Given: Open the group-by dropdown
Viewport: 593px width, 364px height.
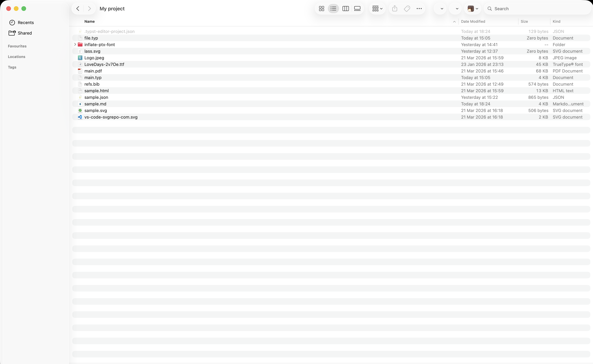Looking at the screenshot, I should tap(377, 8).
